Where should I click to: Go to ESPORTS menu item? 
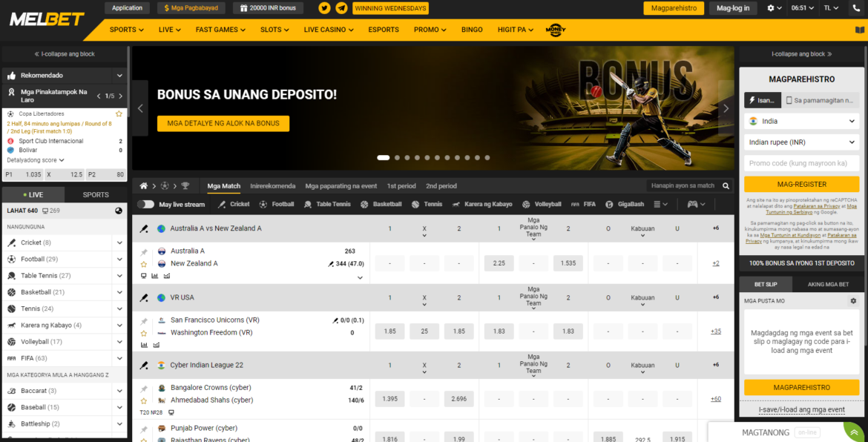click(x=383, y=30)
